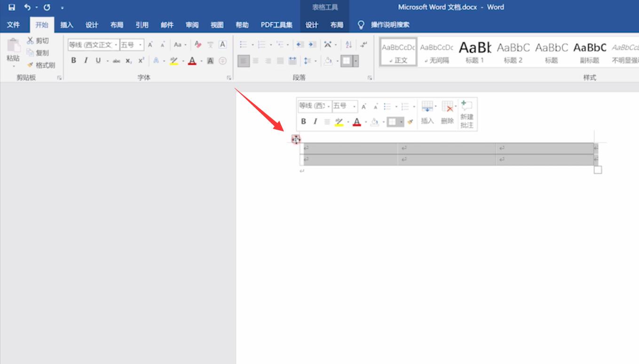Open the PDF工具集 tab

(276, 25)
